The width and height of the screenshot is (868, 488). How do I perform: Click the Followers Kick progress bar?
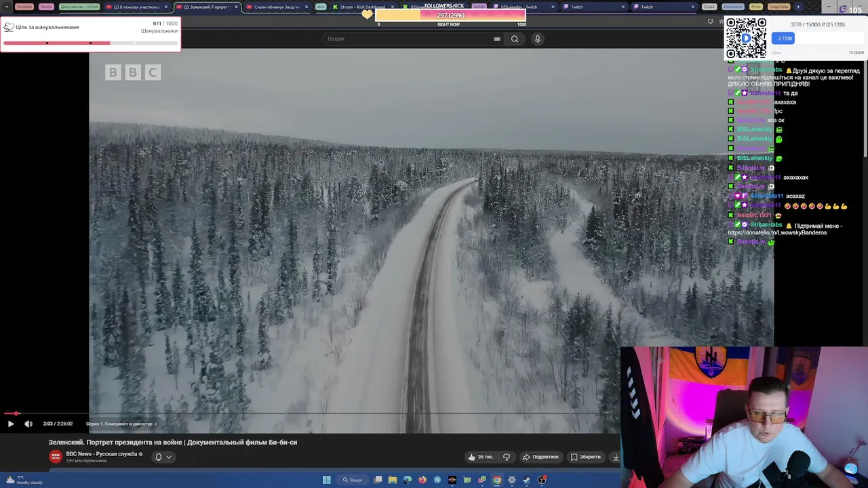click(450, 15)
